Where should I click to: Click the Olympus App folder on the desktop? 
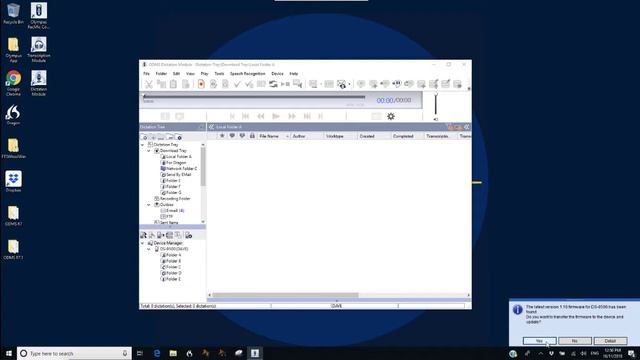point(13,49)
